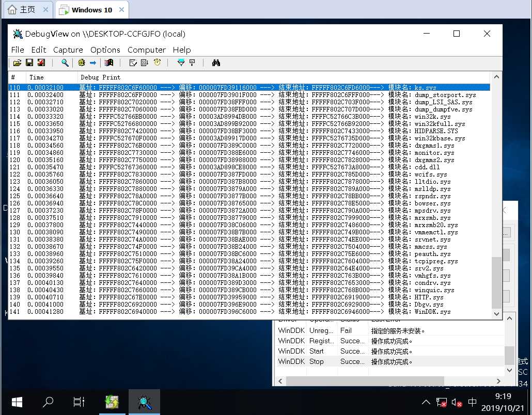Open Find with the binoculars icon
The height and width of the screenshot is (415, 532).
[x=216, y=63]
